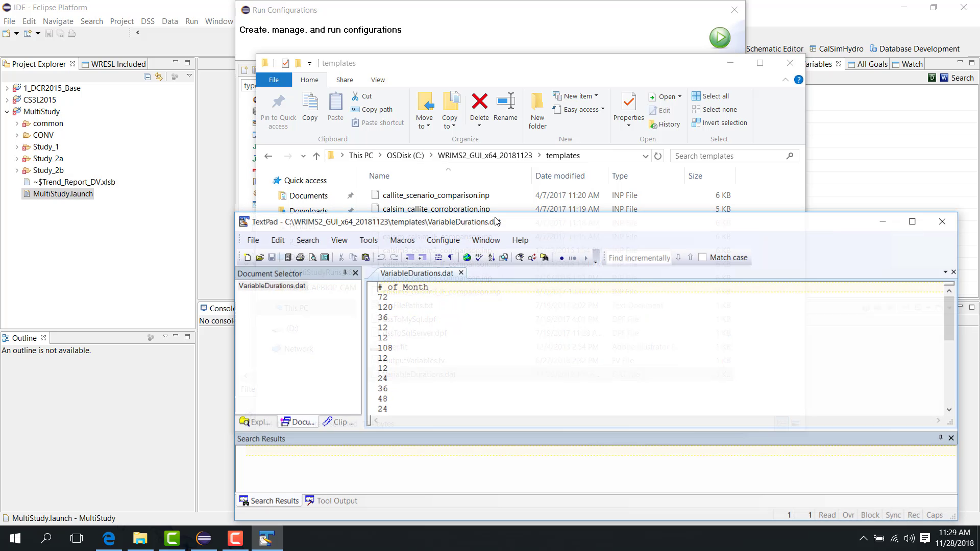Click Collapse All icon in Project Explorer
Viewport: 980px width, 551px height.
tap(147, 77)
